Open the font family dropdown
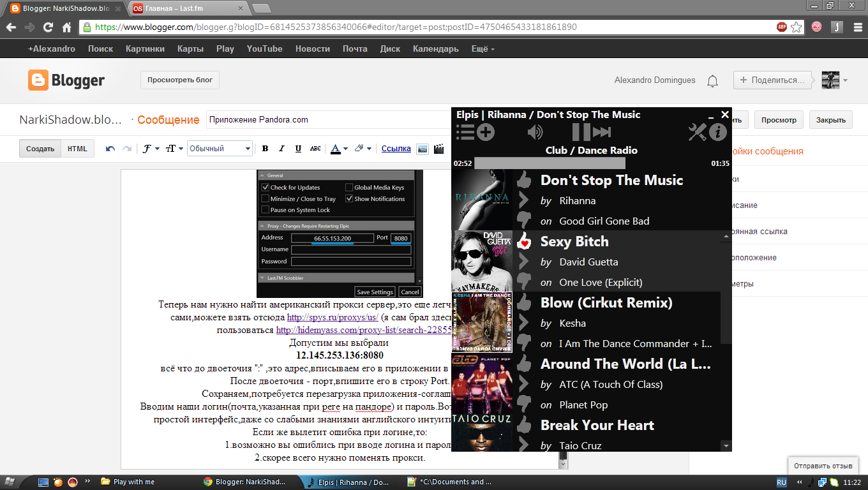Image resolution: width=868 pixels, height=490 pixels. tap(151, 149)
